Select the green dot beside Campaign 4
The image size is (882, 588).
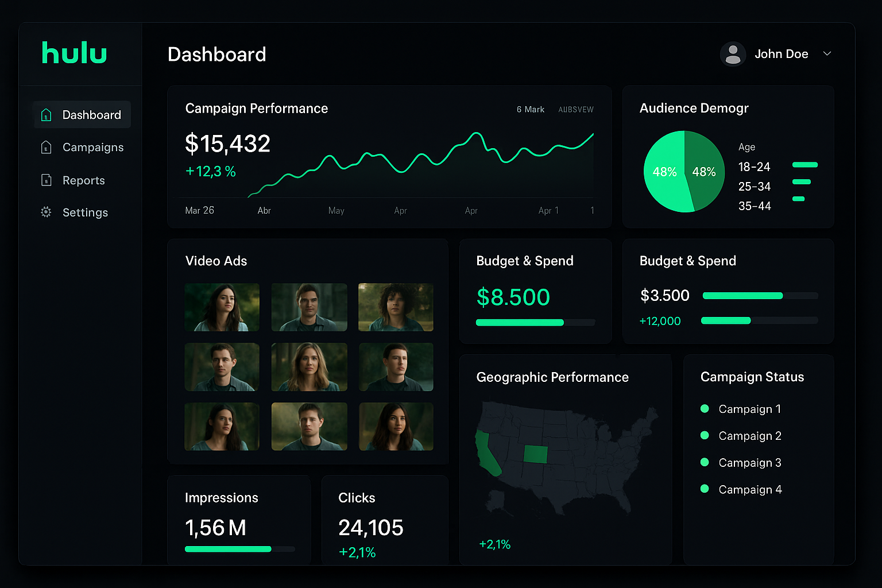705,489
